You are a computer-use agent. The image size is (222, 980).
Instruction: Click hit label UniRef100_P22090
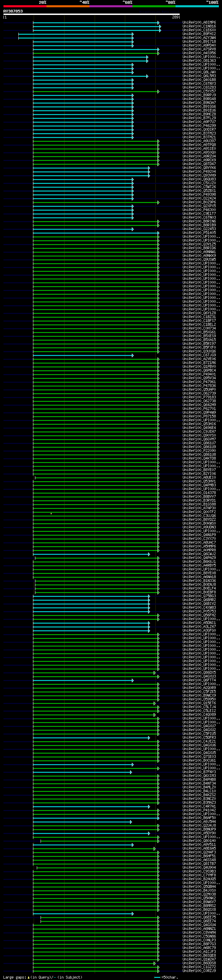click(199, 451)
